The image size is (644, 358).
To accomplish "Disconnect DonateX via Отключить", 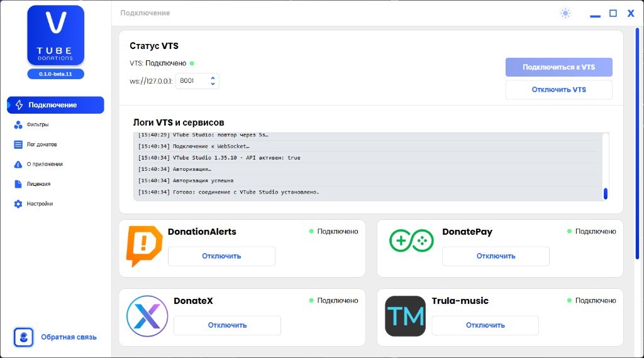I will coord(227,325).
